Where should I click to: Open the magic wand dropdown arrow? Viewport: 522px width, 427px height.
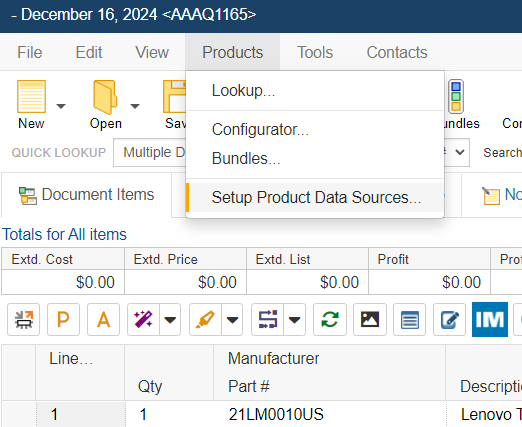click(x=170, y=319)
